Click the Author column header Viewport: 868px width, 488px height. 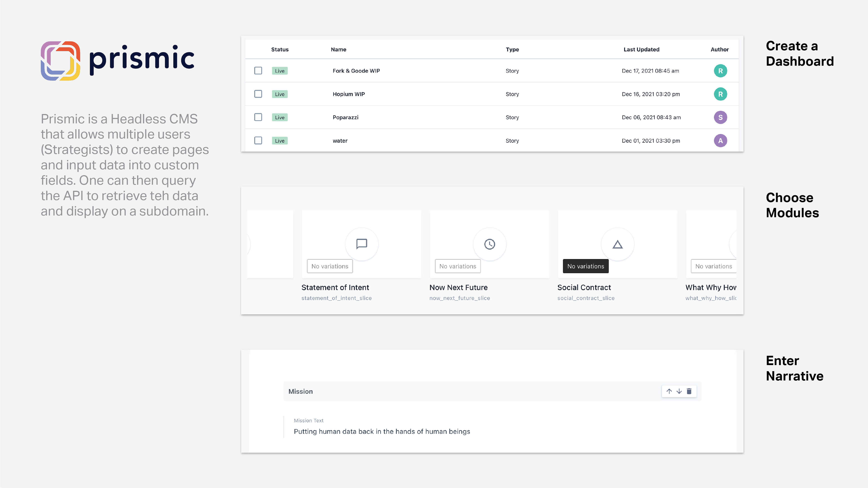click(x=720, y=49)
